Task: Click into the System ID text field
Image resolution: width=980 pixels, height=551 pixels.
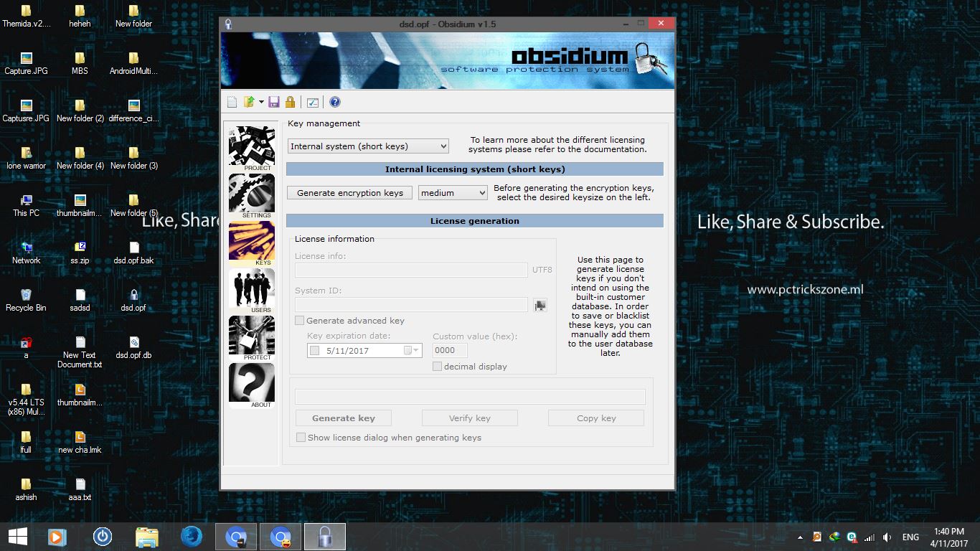Action: point(411,305)
